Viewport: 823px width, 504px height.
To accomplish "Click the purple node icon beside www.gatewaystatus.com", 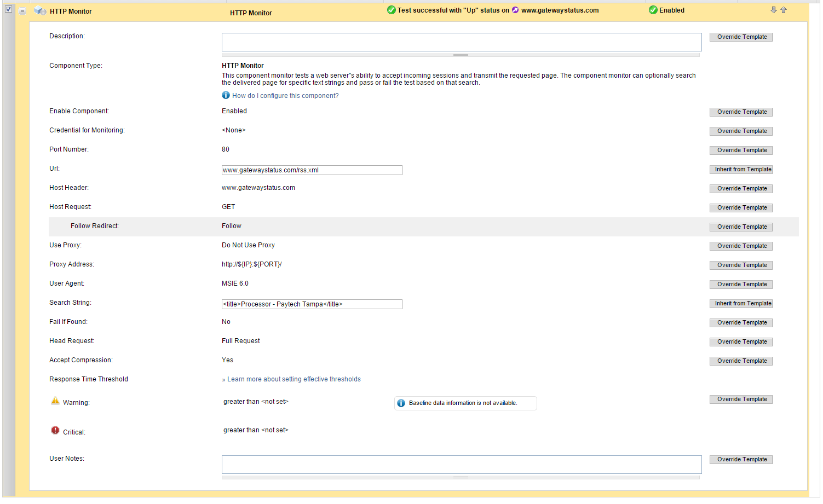I will tap(515, 10).
